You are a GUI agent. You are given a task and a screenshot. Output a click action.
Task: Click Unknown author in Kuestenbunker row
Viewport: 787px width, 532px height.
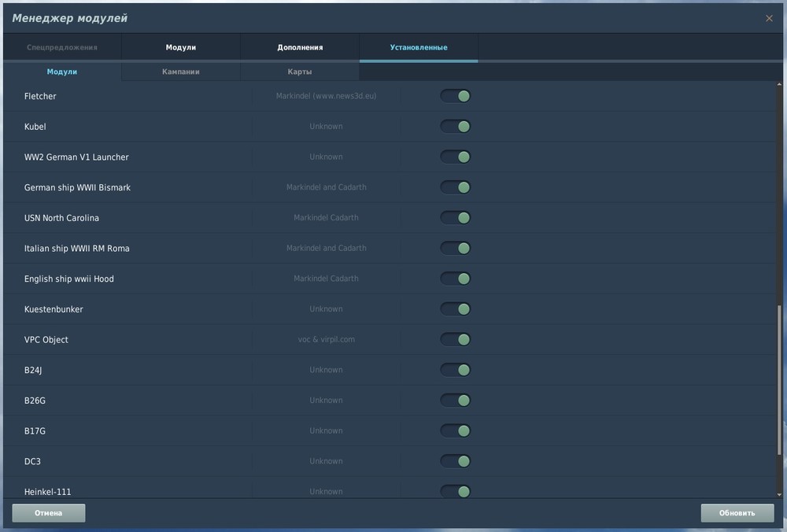327,309
